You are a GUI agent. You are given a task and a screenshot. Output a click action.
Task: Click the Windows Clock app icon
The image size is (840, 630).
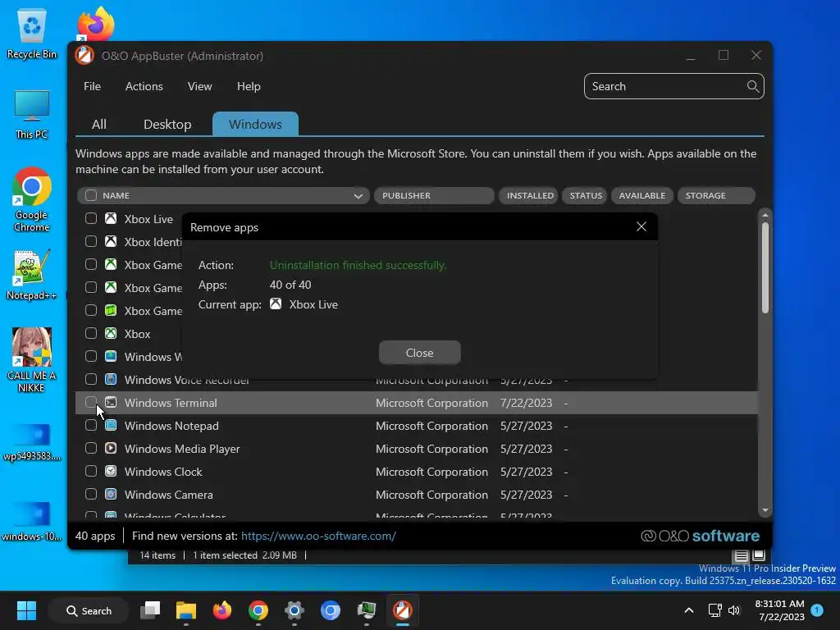[x=111, y=472]
